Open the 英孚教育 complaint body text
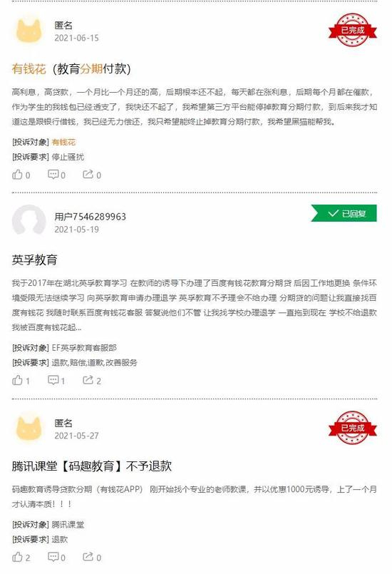 point(195,305)
